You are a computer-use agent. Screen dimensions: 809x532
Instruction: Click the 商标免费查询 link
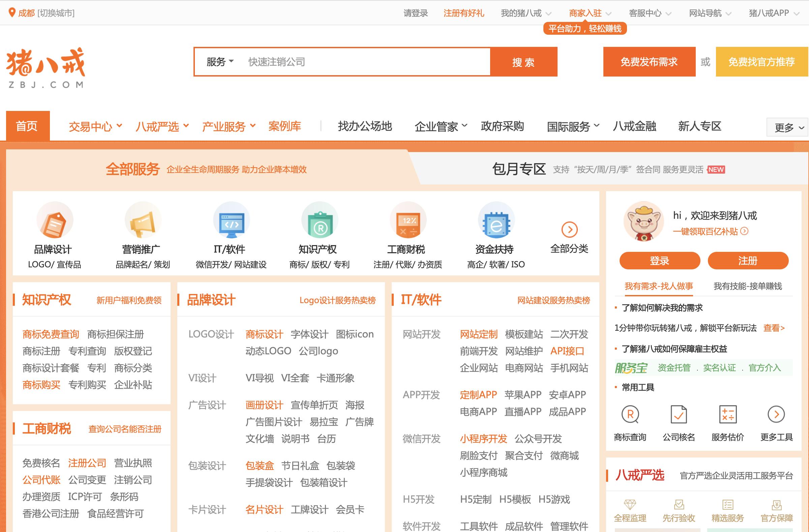(x=51, y=334)
